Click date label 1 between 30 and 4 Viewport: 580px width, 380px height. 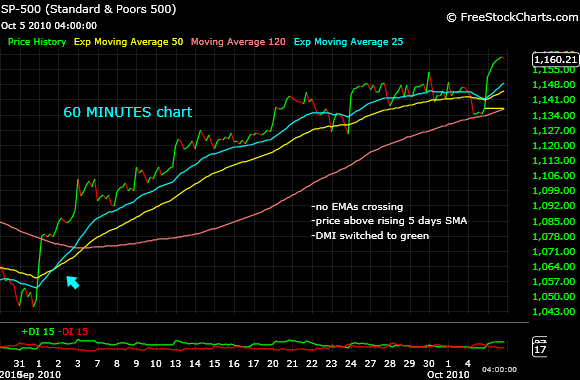tap(448, 364)
